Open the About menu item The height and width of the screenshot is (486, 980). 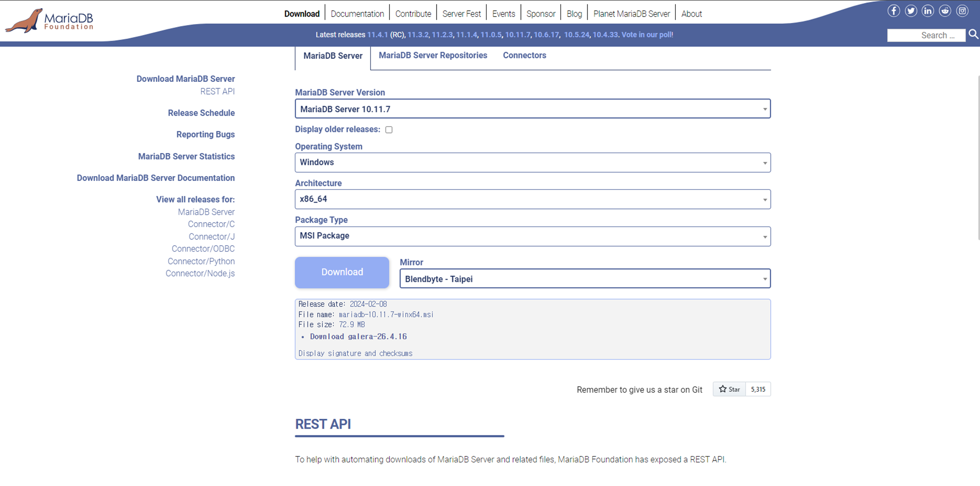pos(691,14)
